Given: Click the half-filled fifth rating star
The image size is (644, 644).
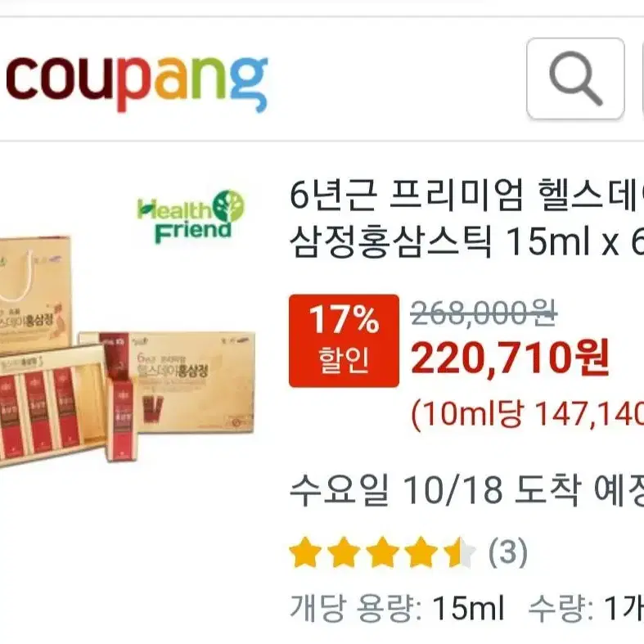Looking at the screenshot, I should pyautogui.click(x=460, y=552).
